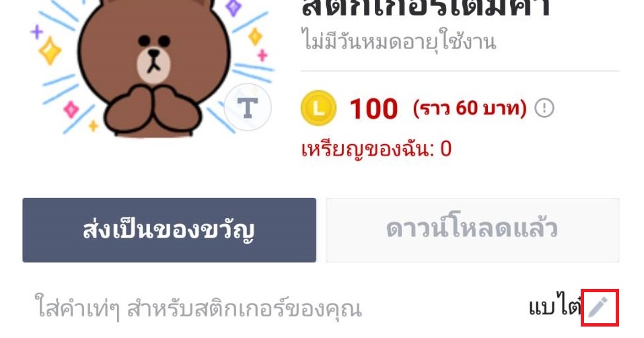Viewport: 644px width, 338px height.
Task: Click the pink plus sparkle right of bear
Action: click(x=262, y=55)
